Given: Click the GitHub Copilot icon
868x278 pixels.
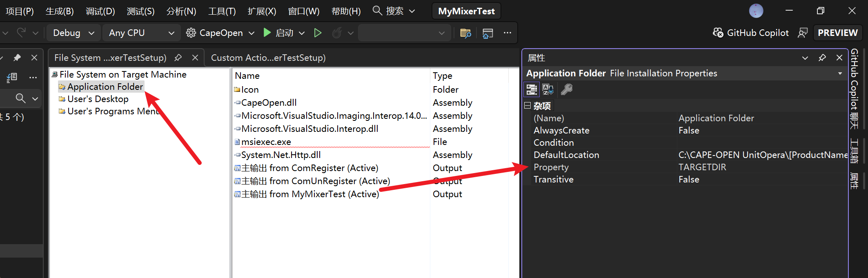Looking at the screenshot, I should [x=718, y=33].
